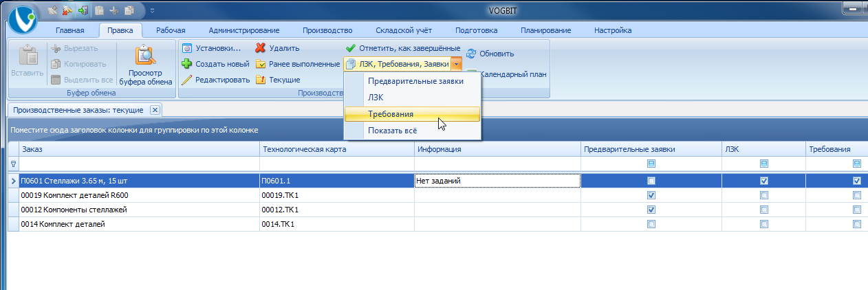868x290 pixels.
Task: Click green arrow door icon in quick access toolbar
Action: [83, 12]
